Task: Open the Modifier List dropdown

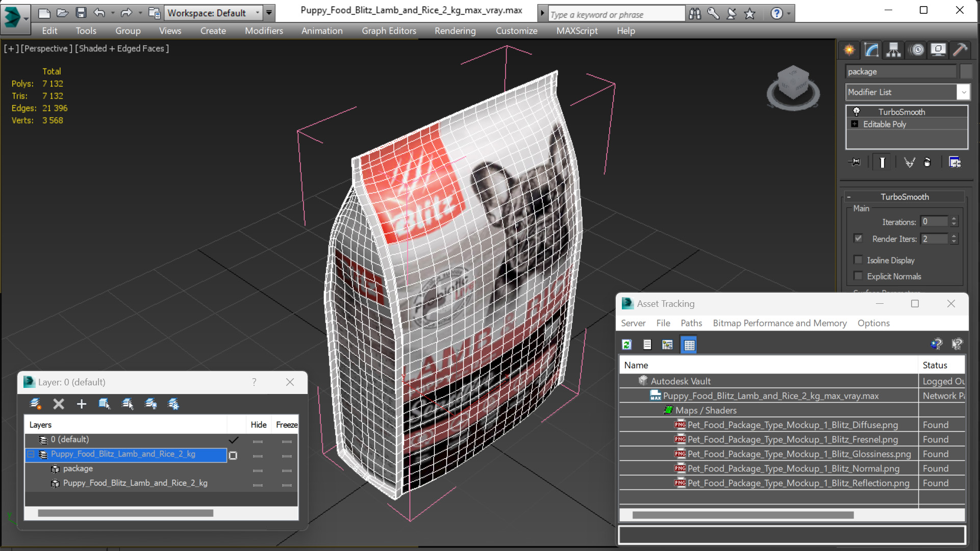Action: pyautogui.click(x=963, y=92)
